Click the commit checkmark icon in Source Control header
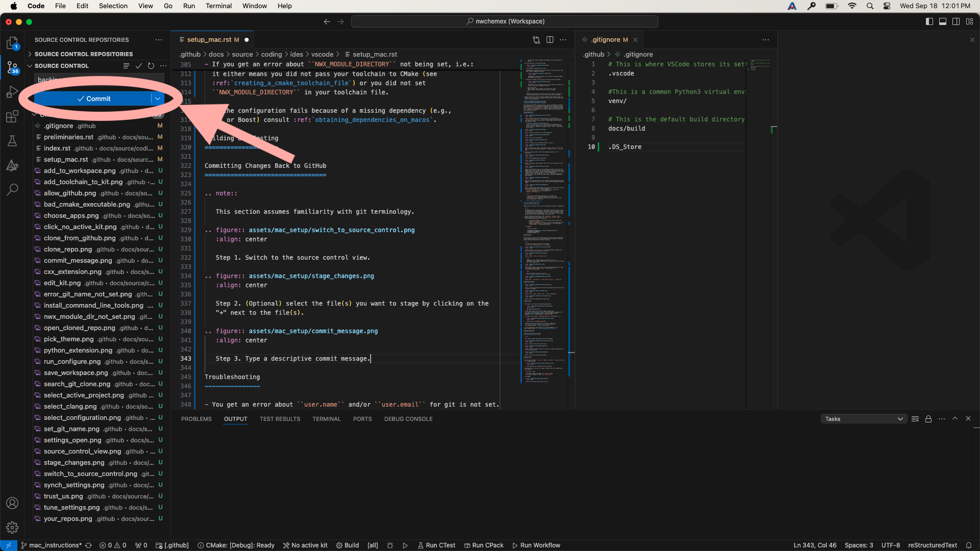Image resolution: width=980 pixels, height=551 pixels. tap(138, 66)
